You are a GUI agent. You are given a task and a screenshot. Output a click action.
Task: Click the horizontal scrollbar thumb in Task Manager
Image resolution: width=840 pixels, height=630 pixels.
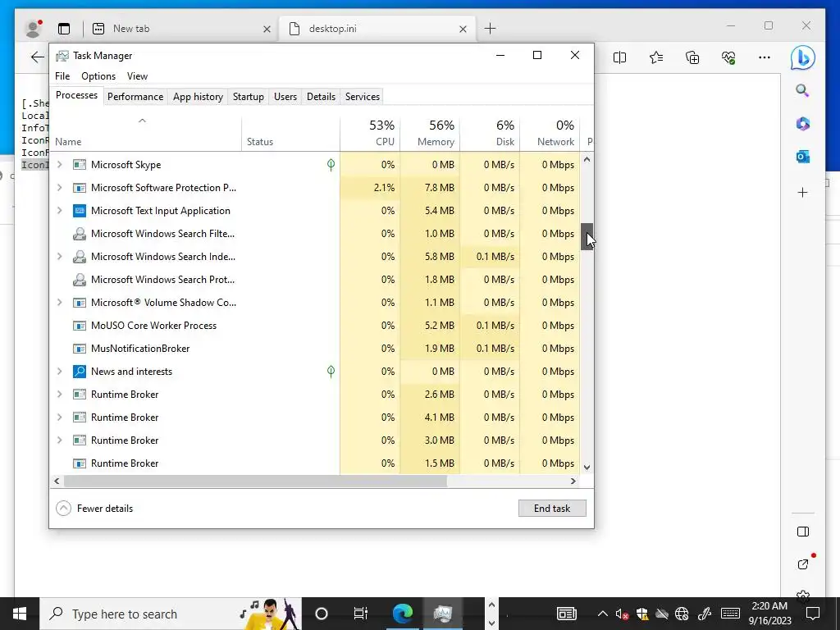[255, 481]
